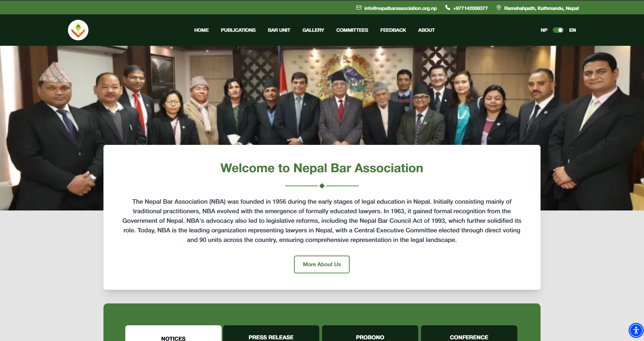This screenshot has width=644, height=341.
Task: Switch to the NOTICES tab
Action: (x=173, y=337)
